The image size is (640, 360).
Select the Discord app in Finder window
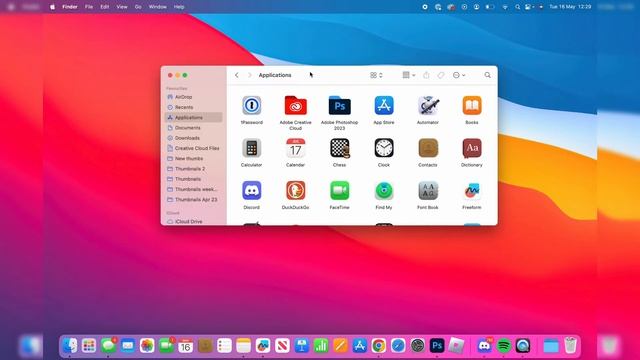click(x=251, y=190)
